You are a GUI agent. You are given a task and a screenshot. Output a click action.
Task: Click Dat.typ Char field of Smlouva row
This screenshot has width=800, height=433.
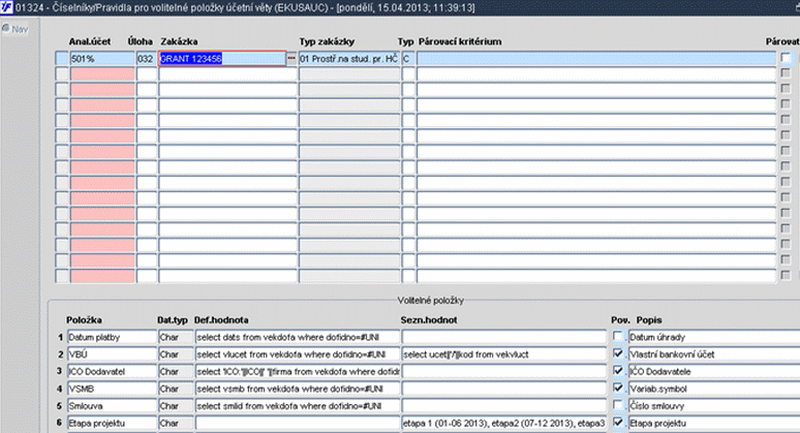point(176,406)
